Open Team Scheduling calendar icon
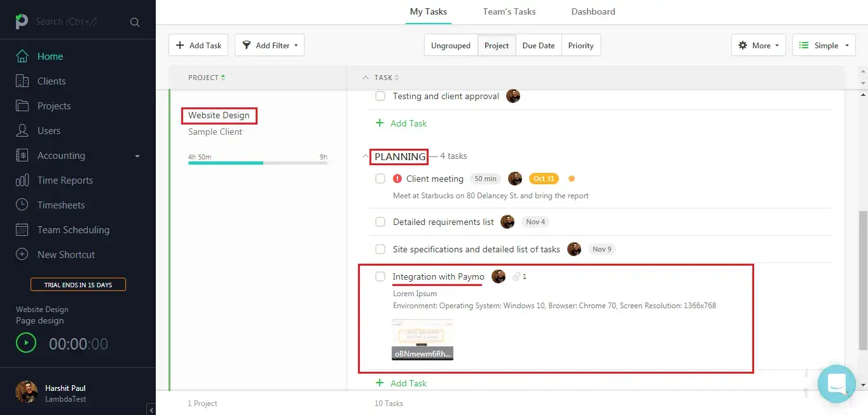The image size is (868, 415). pyautogui.click(x=22, y=230)
